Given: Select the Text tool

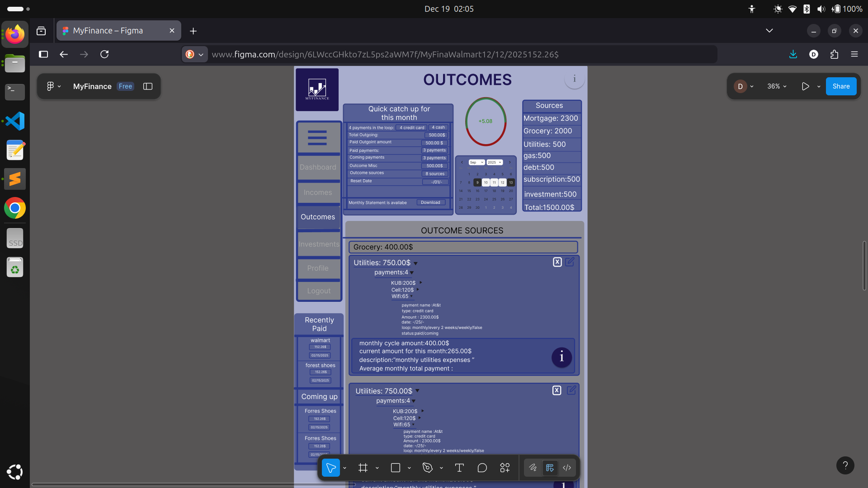Looking at the screenshot, I should (459, 468).
